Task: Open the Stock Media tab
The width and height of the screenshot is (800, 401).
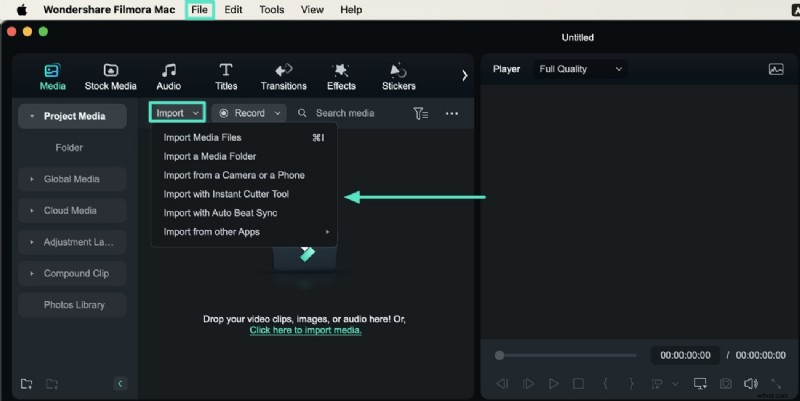Action: click(x=110, y=76)
